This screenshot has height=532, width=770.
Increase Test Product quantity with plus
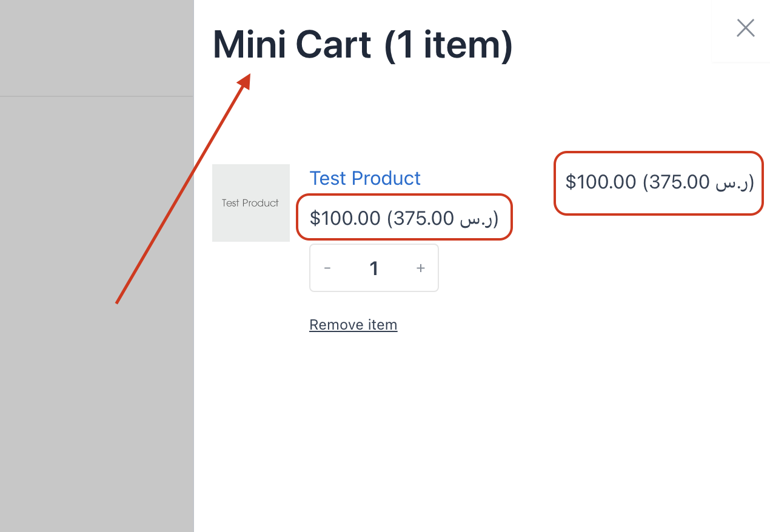(420, 268)
